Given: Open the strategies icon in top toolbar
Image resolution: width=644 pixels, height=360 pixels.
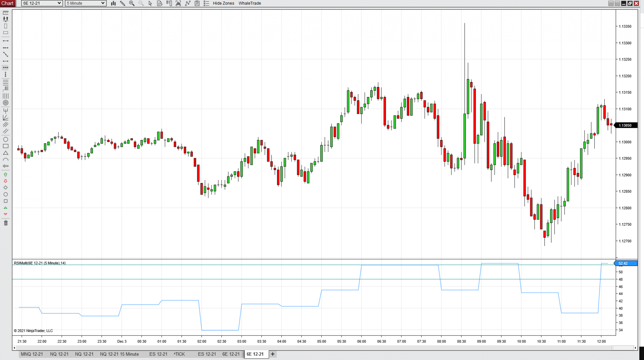Looking at the screenshot, I should [197, 3].
